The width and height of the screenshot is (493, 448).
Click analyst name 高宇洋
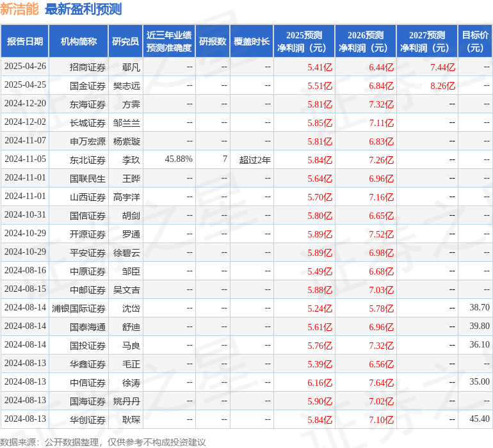pyautogui.click(x=127, y=197)
